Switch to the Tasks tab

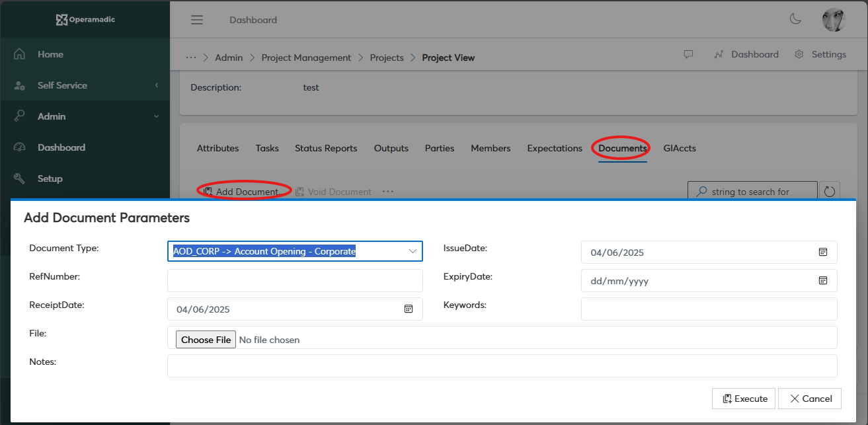267,148
